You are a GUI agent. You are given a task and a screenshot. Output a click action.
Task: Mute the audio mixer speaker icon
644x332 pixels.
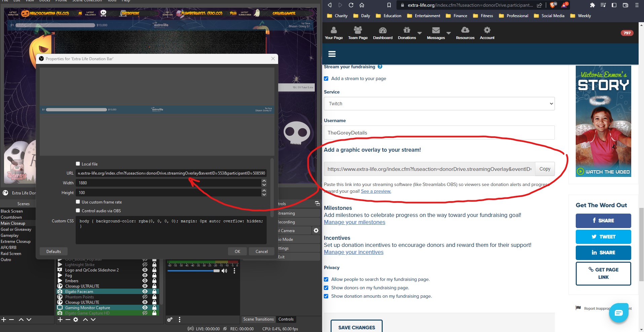(x=224, y=271)
